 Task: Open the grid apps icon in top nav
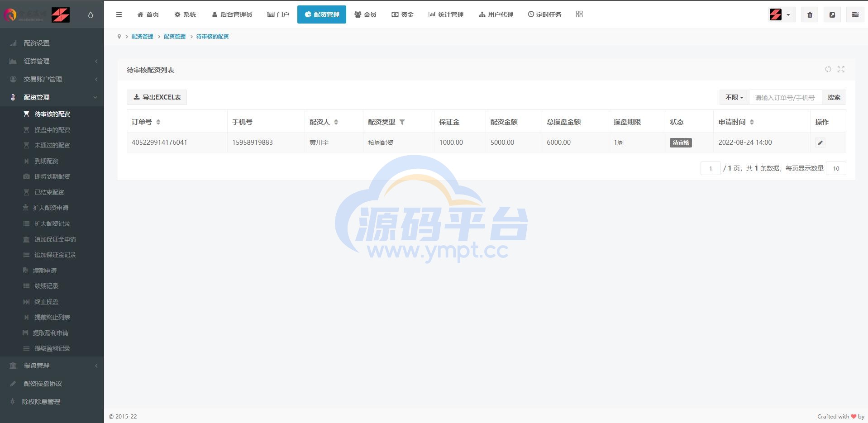pos(579,14)
